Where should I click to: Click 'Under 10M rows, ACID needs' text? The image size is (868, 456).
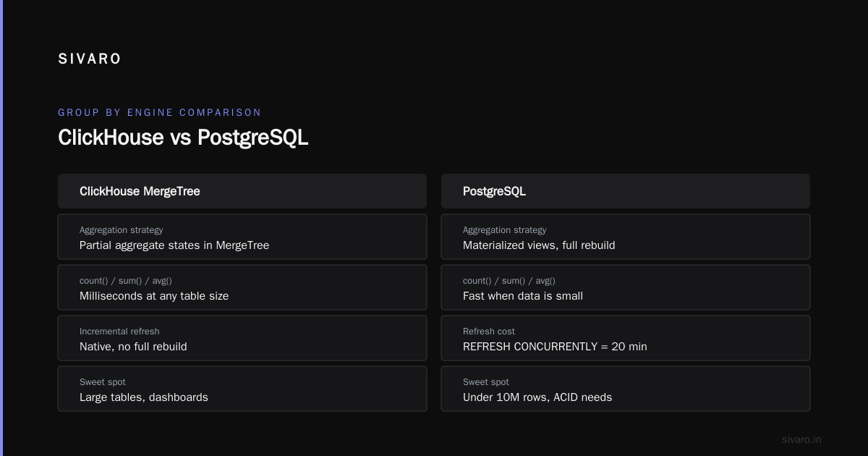(x=537, y=397)
